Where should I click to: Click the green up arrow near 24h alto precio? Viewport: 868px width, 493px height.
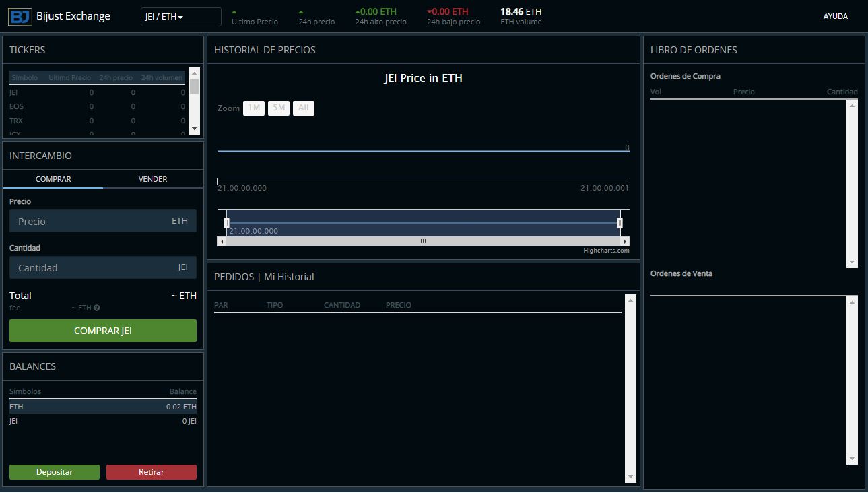click(360, 11)
